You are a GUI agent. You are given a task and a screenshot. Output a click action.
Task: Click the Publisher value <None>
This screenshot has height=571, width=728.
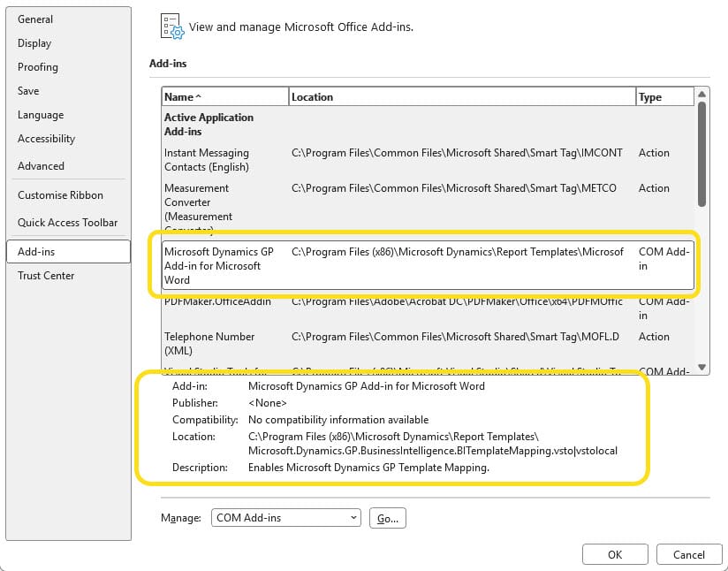click(x=268, y=403)
